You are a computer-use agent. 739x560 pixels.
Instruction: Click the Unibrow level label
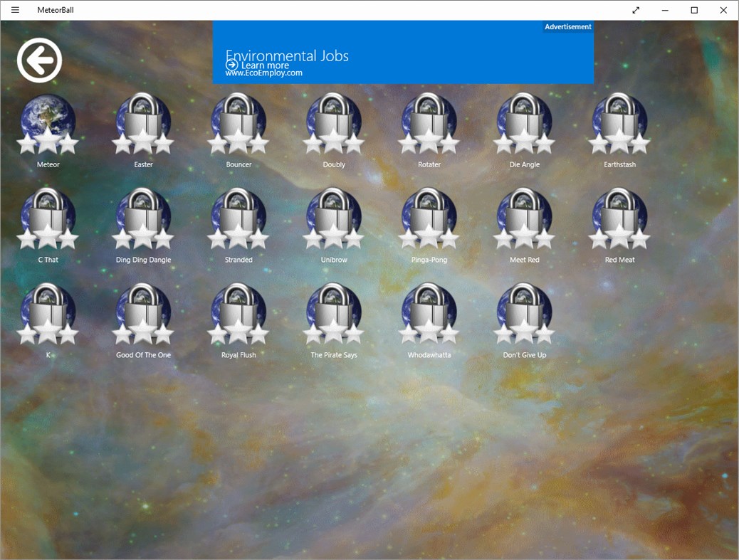[x=334, y=260]
